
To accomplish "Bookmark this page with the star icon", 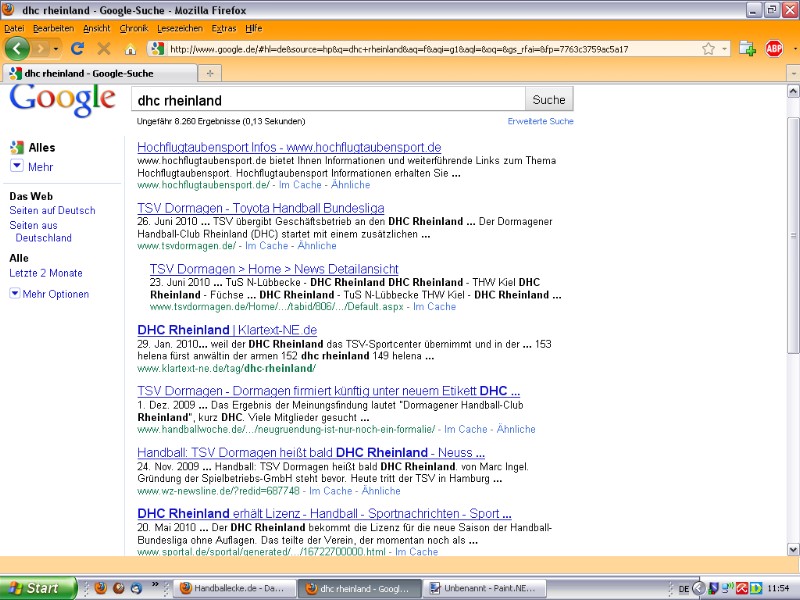I will pos(708,48).
